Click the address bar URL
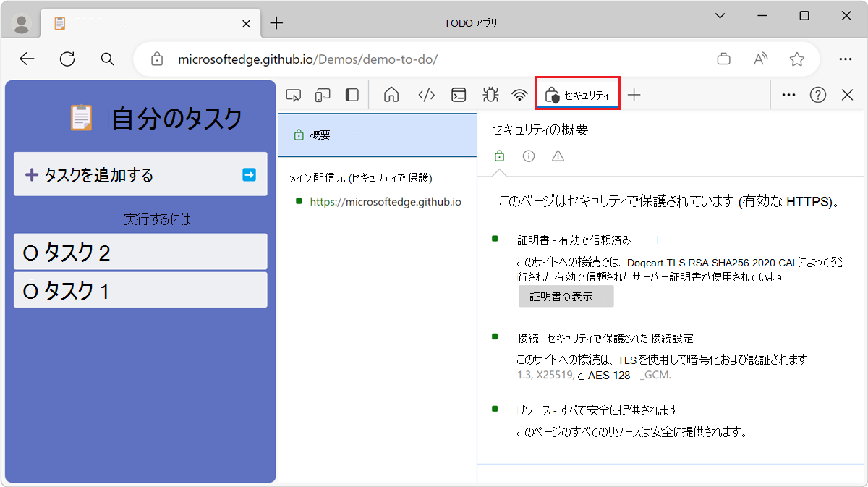868x487 pixels. (308, 59)
